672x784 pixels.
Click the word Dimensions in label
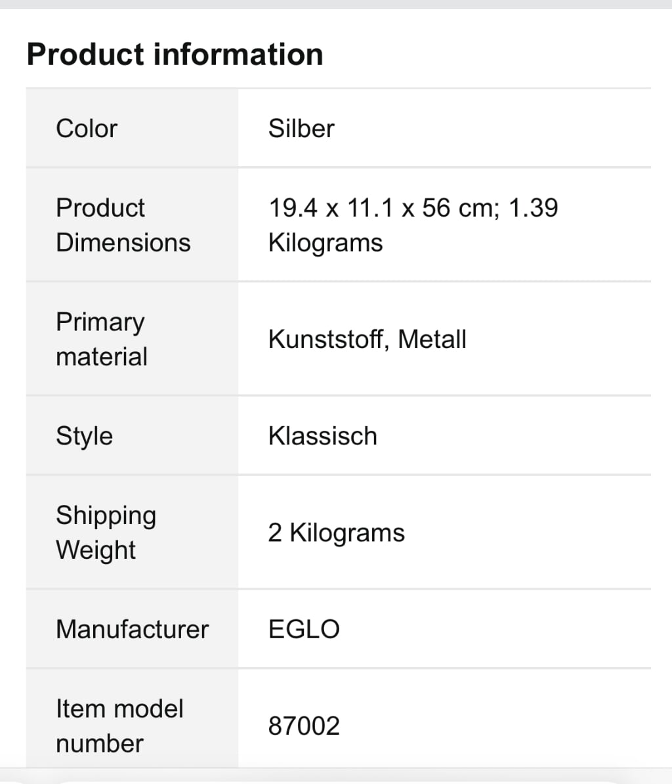(123, 242)
